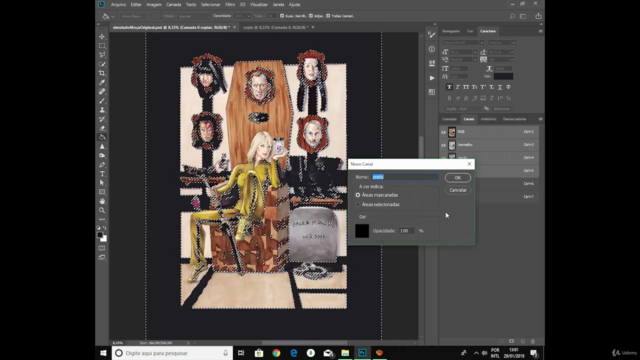Toggle Faux Italic in Character panel
This screenshot has width=640, height=360.
coord(458,87)
